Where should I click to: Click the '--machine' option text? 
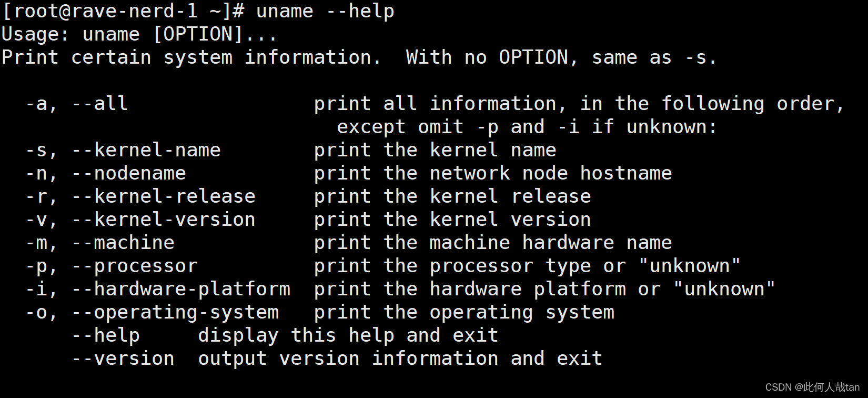[123, 243]
